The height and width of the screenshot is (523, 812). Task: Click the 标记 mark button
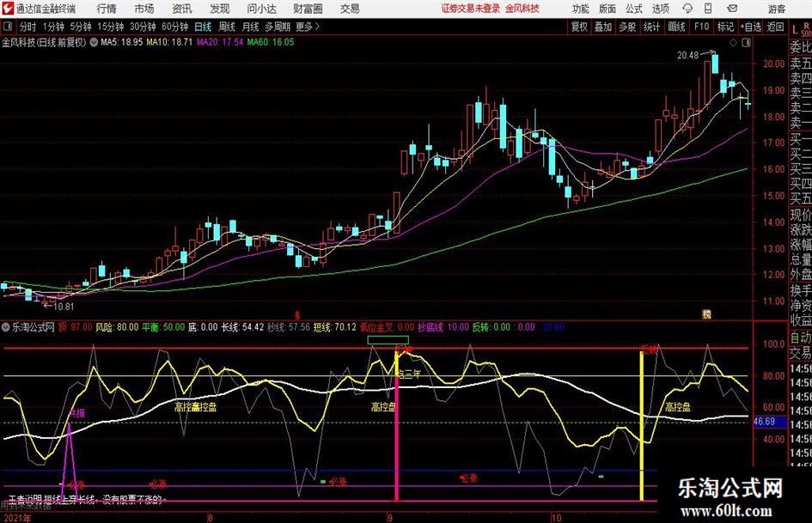coord(725,27)
